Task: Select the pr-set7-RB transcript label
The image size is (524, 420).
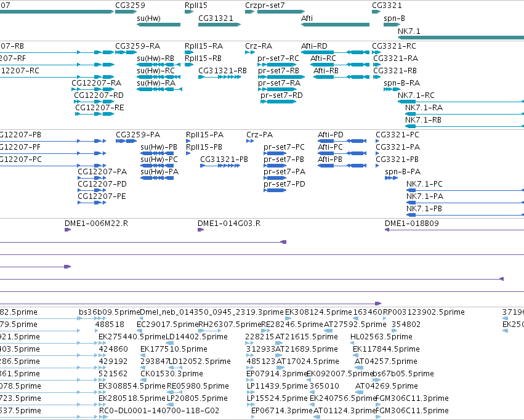Action: (x=278, y=71)
